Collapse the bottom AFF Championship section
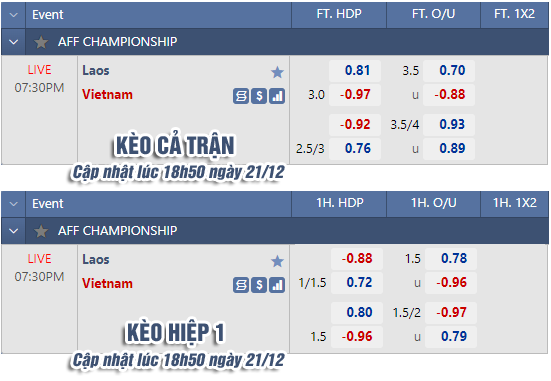551x381 pixels. (x=14, y=231)
